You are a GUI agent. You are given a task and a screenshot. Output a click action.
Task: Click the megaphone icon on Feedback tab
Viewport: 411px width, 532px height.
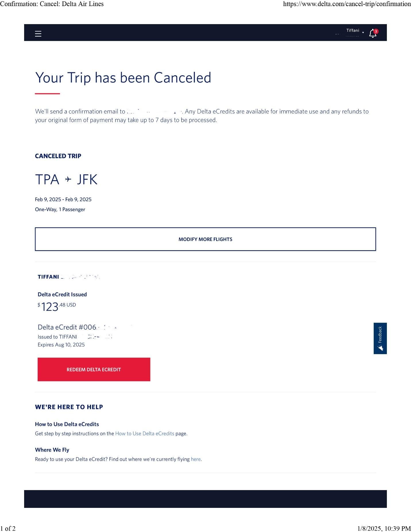click(381, 348)
